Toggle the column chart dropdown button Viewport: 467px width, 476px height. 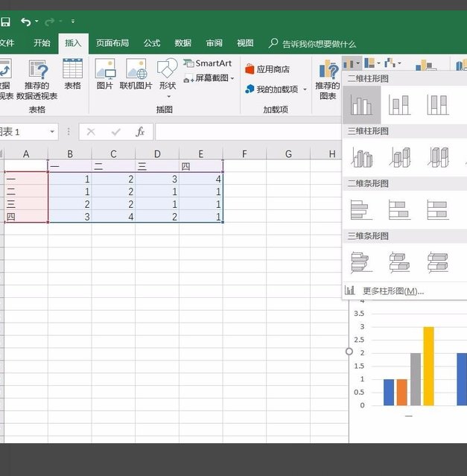coord(352,63)
